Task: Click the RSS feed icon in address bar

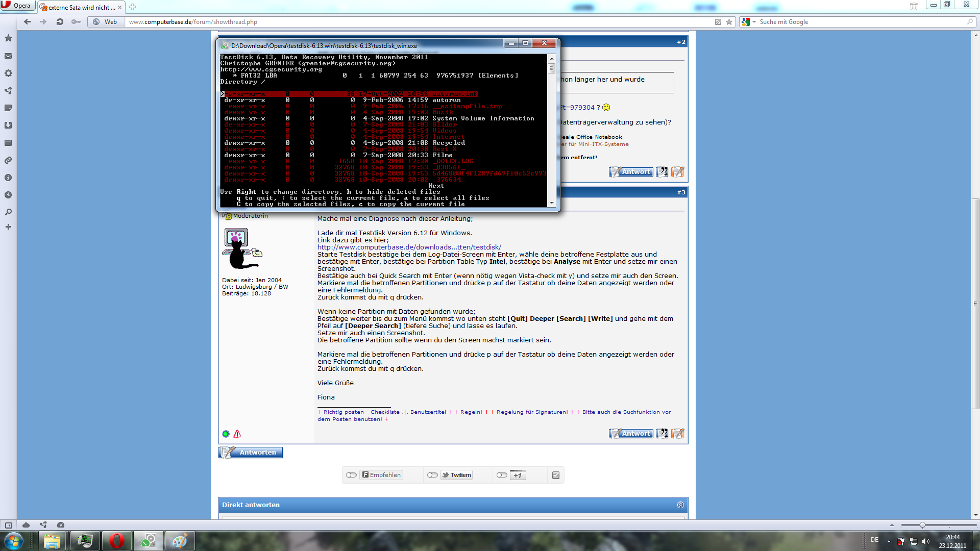Action: (718, 22)
